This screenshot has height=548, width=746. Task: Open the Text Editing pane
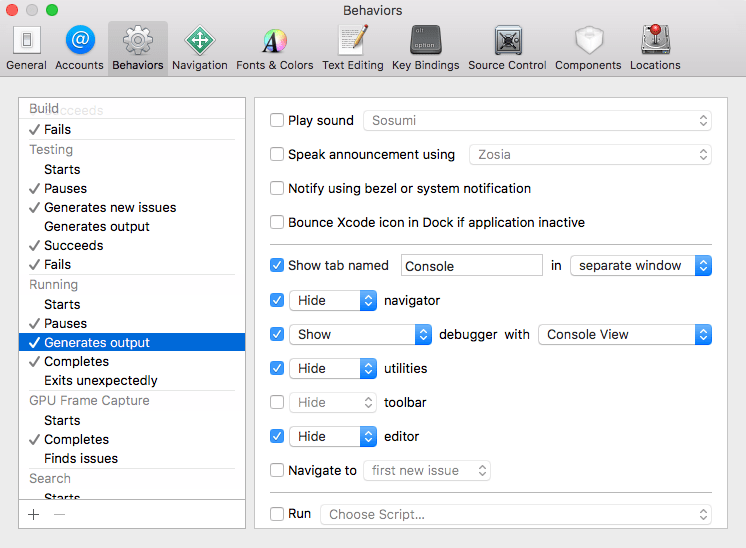pos(352,48)
